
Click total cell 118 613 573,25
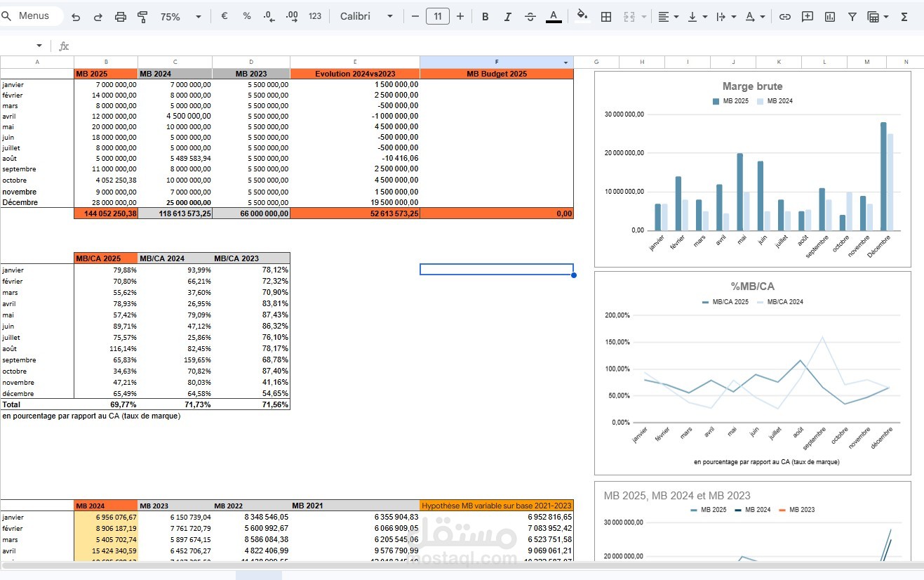tap(175, 213)
